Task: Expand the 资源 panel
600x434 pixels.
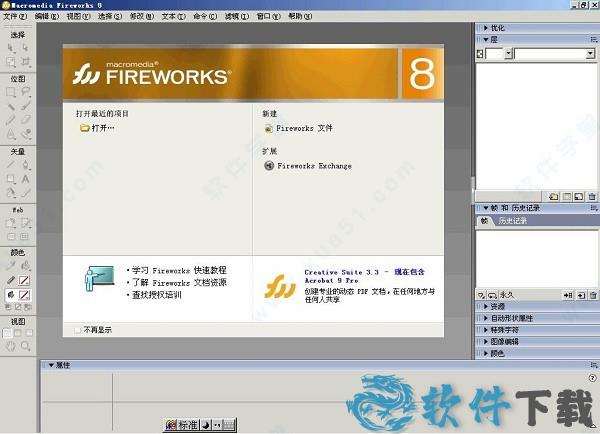Action: [x=495, y=307]
